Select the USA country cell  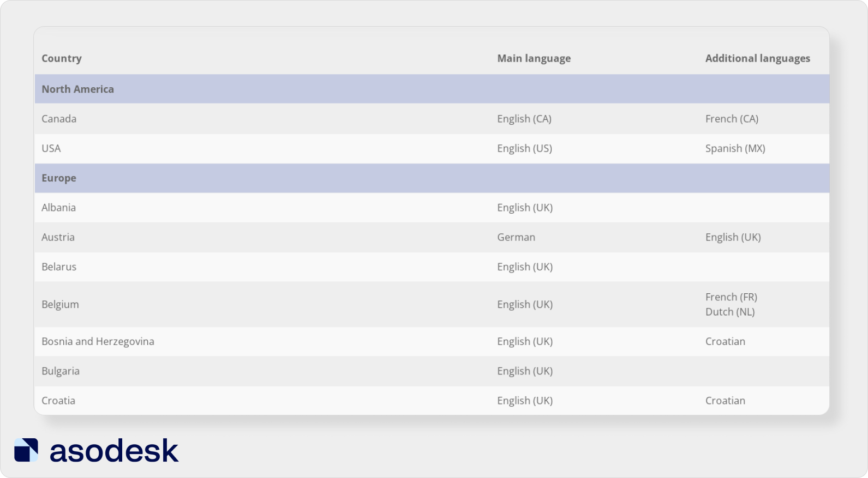51,148
